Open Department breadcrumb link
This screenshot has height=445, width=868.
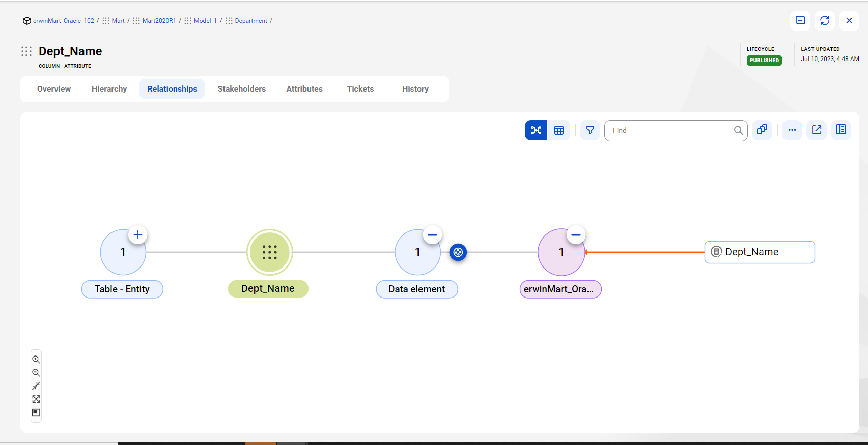coord(251,21)
